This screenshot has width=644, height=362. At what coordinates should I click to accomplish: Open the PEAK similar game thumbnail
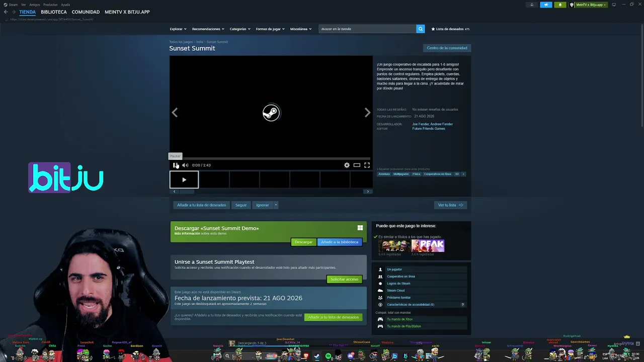click(428, 245)
